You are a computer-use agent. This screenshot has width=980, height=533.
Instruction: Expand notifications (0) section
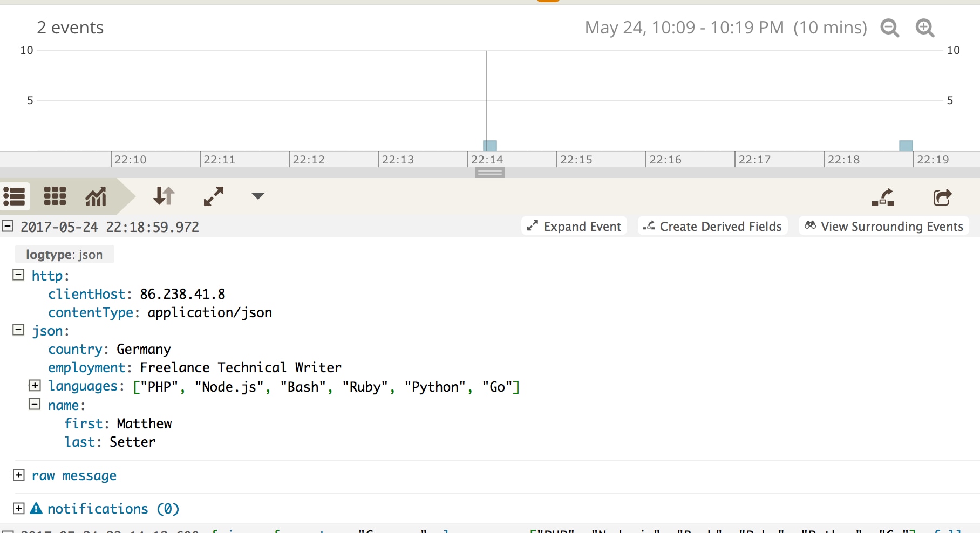pyautogui.click(x=18, y=508)
